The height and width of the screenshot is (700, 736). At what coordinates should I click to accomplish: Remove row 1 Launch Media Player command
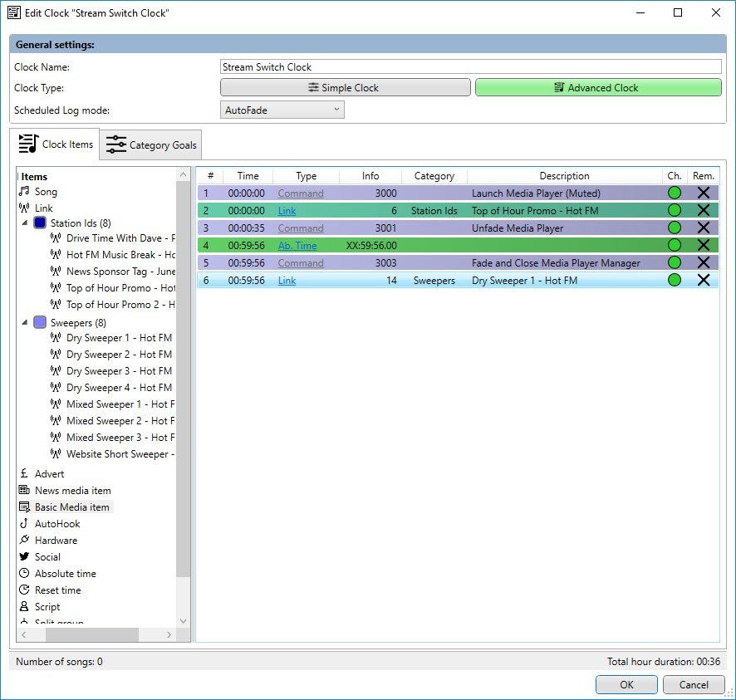703,193
